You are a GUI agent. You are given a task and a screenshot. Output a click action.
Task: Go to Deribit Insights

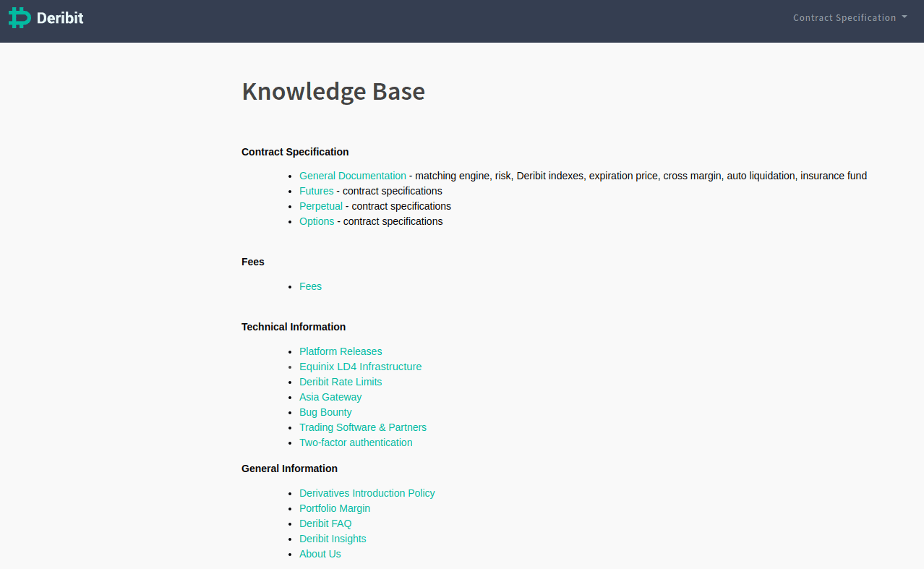point(333,539)
